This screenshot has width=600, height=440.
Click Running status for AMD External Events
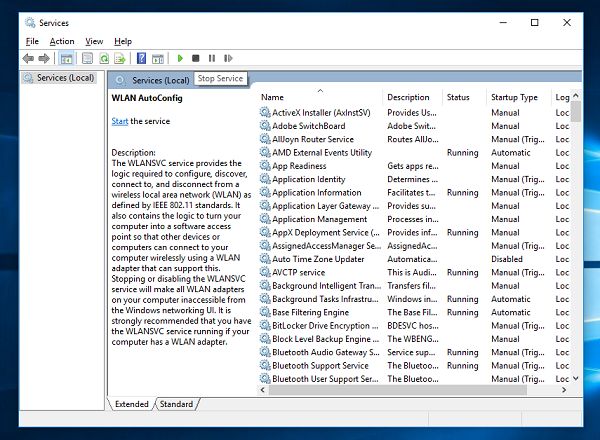click(462, 153)
